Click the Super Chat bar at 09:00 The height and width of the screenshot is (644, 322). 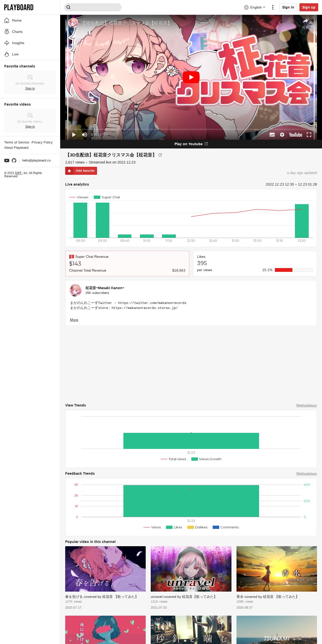coord(80,220)
